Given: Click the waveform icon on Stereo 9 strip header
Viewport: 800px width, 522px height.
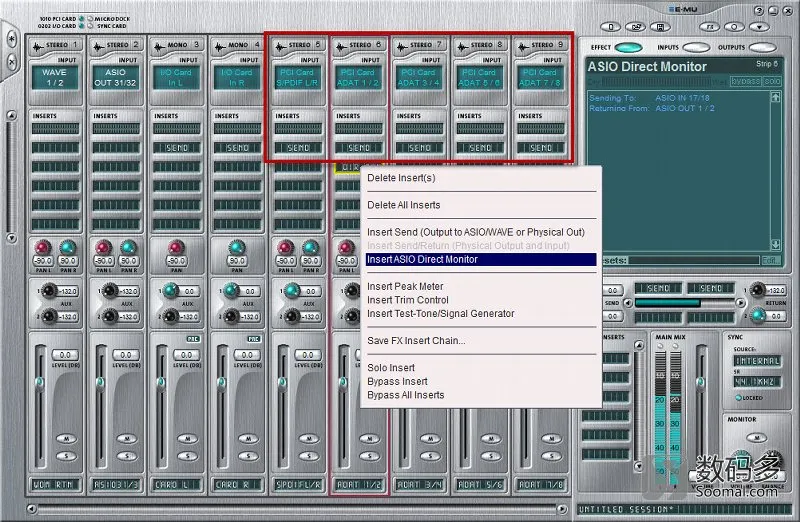Looking at the screenshot, I should pos(523,47).
